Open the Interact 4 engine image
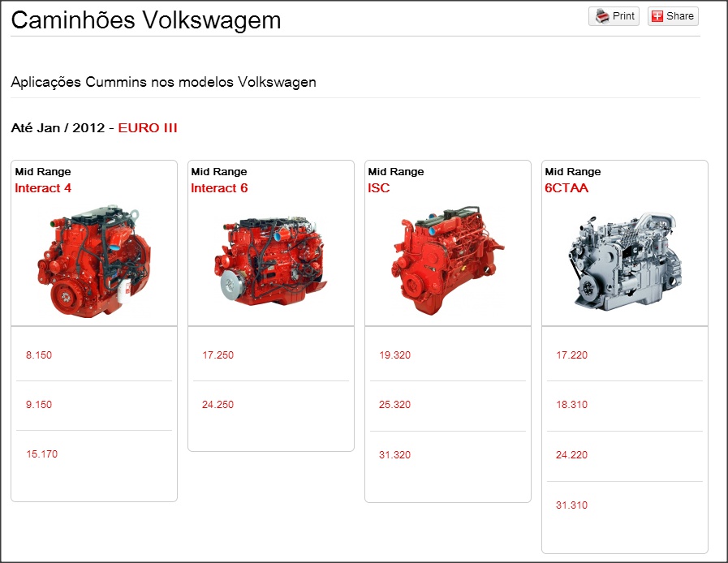 point(94,261)
